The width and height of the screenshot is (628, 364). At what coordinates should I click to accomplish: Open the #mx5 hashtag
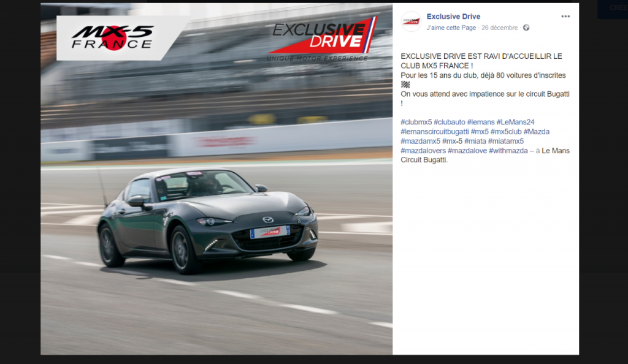pyautogui.click(x=480, y=132)
